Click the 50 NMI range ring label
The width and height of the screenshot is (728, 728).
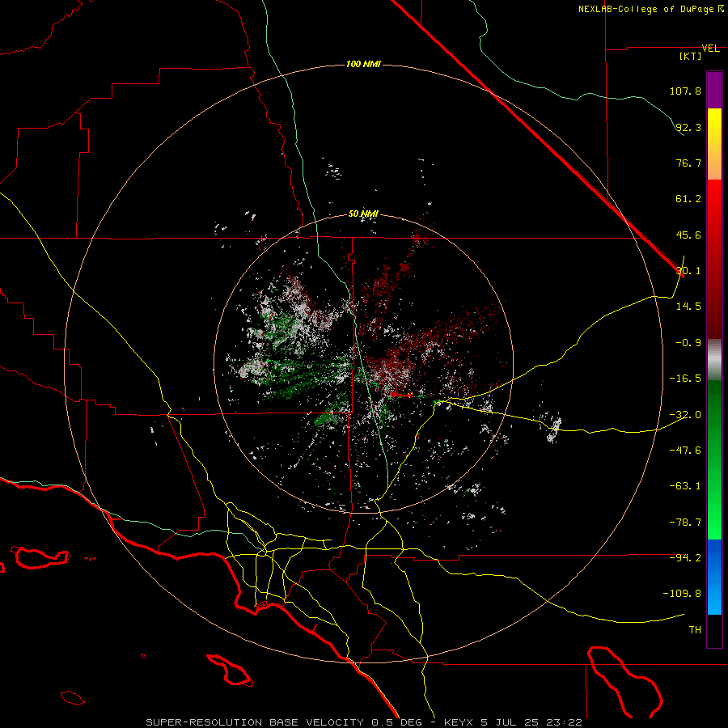[363, 214]
